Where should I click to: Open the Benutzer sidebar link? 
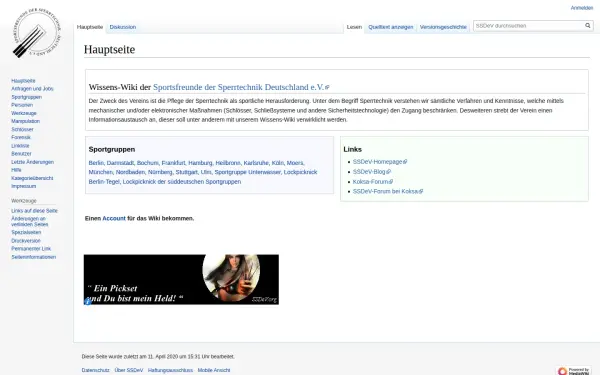21,154
